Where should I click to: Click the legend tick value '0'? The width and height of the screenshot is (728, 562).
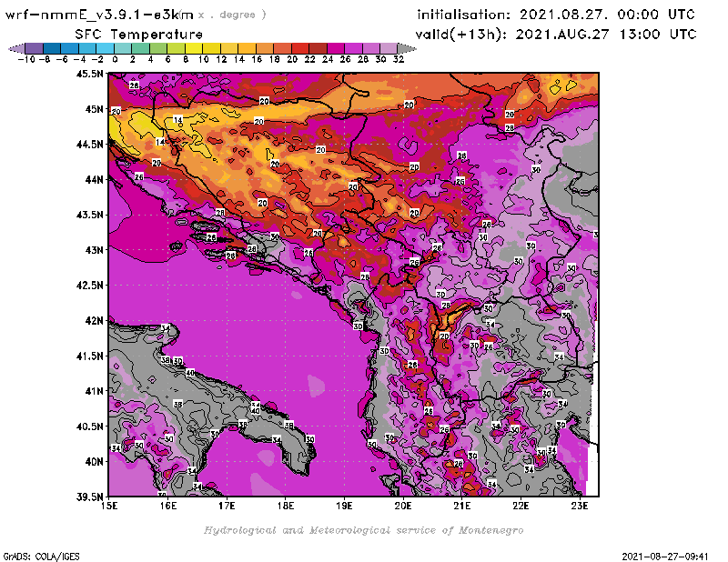[115, 59]
